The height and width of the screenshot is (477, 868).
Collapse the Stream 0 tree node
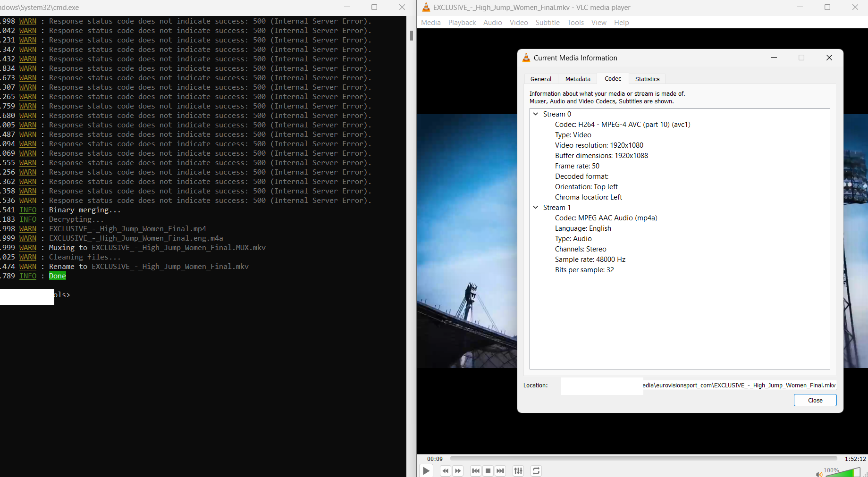click(x=536, y=114)
